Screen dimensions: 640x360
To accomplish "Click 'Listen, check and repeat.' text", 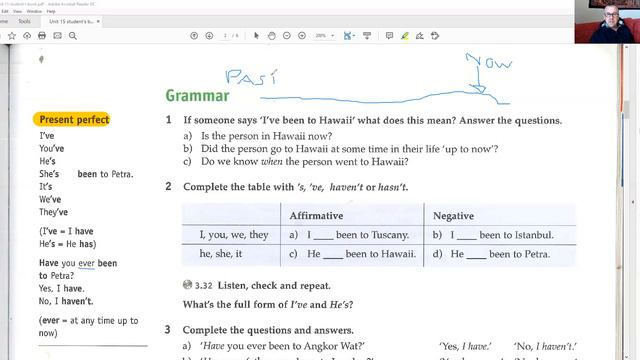I will pos(274,285).
